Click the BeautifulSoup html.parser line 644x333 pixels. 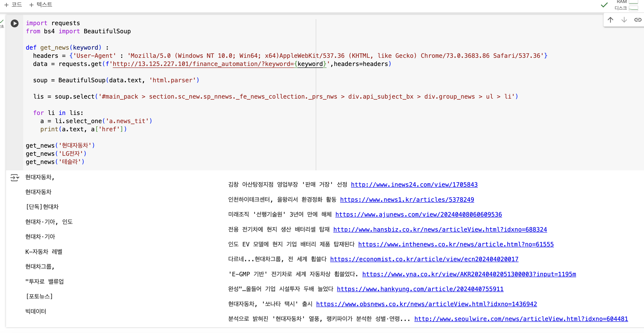[x=116, y=80]
